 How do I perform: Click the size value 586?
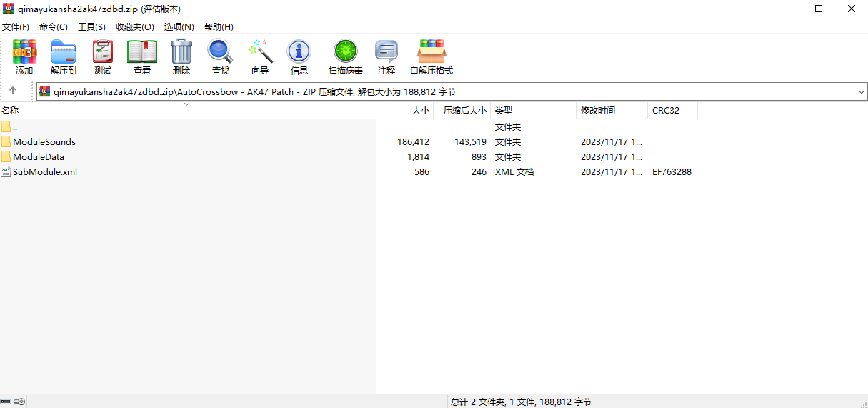point(421,171)
